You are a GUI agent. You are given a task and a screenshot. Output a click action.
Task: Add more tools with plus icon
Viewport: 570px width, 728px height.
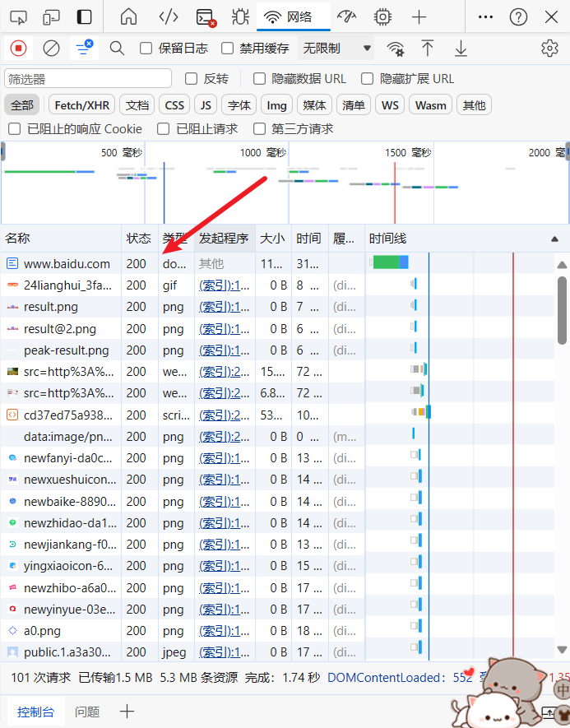click(x=419, y=17)
